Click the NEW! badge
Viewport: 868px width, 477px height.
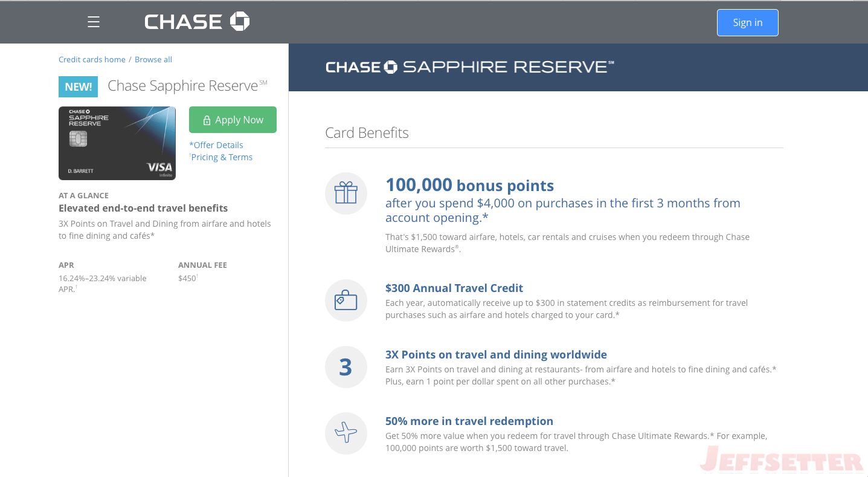coord(78,86)
